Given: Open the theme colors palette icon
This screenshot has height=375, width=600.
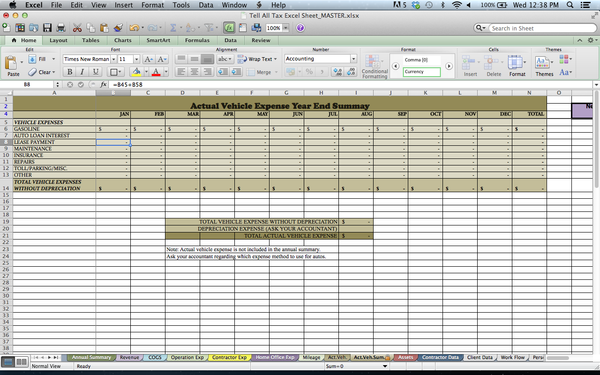Looking at the screenshot, I should click(x=565, y=59).
